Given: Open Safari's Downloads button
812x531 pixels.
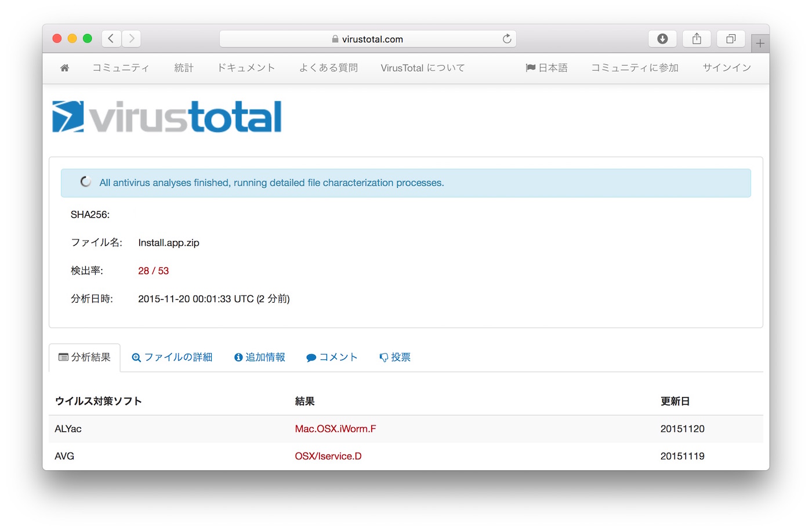Looking at the screenshot, I should (x=662, y=39).
